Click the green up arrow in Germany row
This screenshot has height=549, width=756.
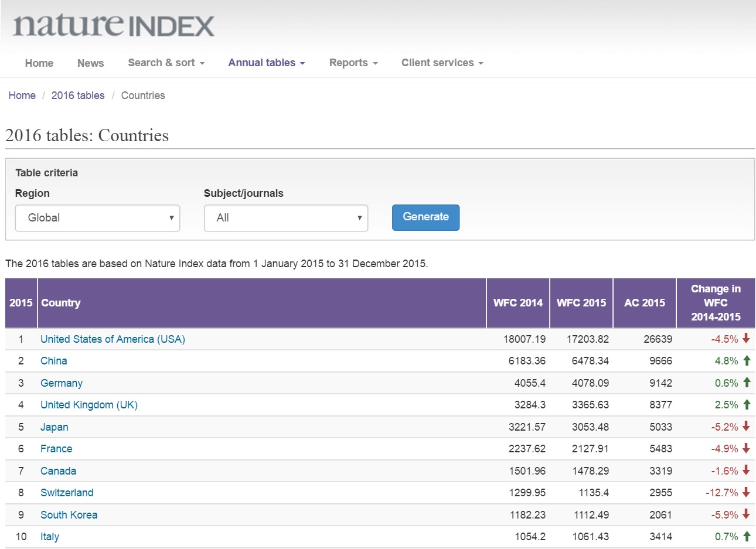747,383
